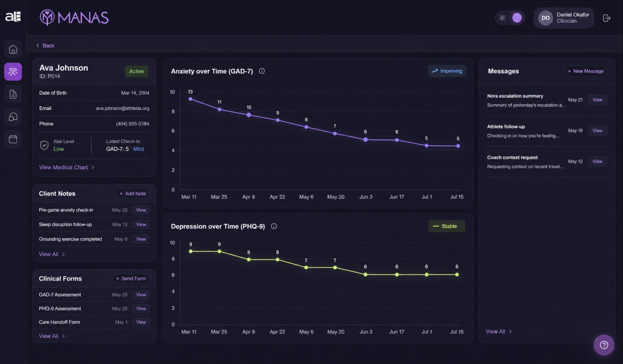Viewport: 623px width, 364px height.
Task: Click the Mild severity label
Action: point(138,149)
